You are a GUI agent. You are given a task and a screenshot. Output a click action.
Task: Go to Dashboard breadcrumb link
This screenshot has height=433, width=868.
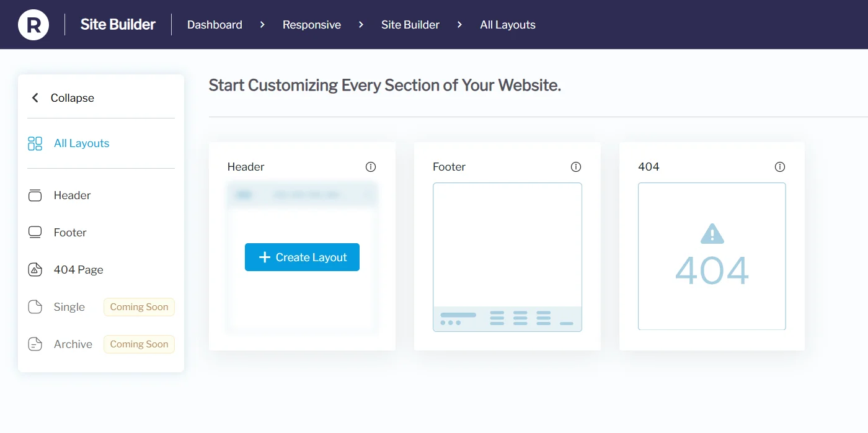pos(215,25)
